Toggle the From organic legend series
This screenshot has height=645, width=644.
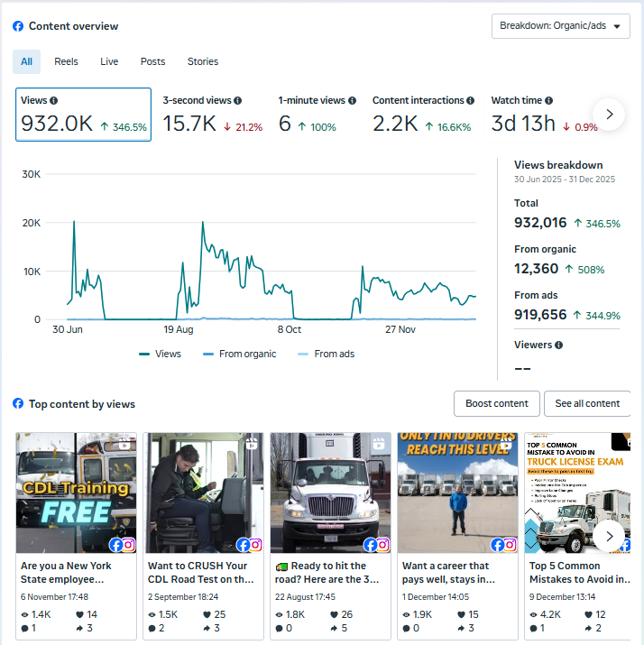(x=239, y=354)
